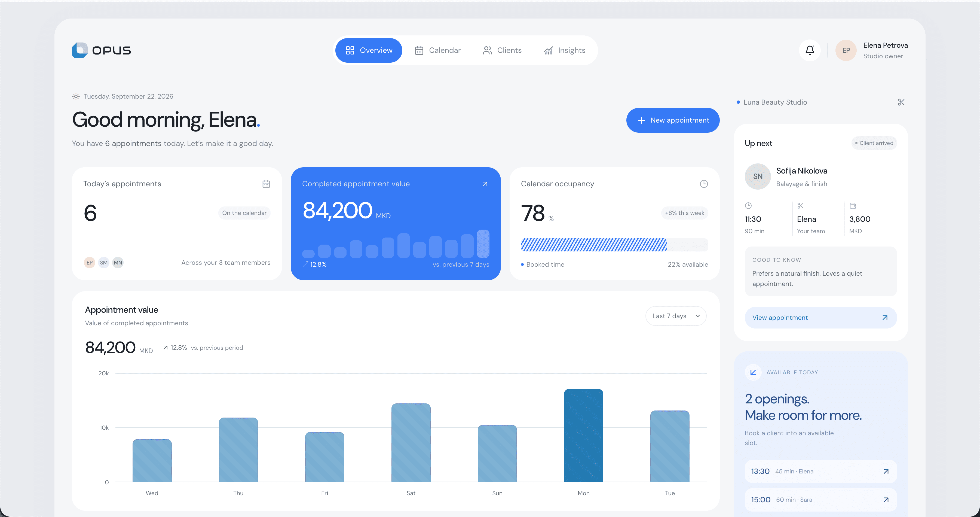The height and width of the screenshot is (517, 980).
Task: Open the Insights tab
Action: 565,50
